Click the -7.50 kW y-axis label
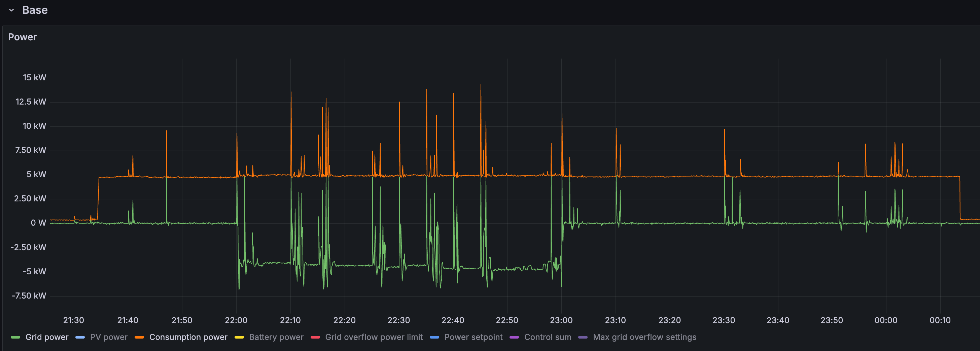 (29, 296)
